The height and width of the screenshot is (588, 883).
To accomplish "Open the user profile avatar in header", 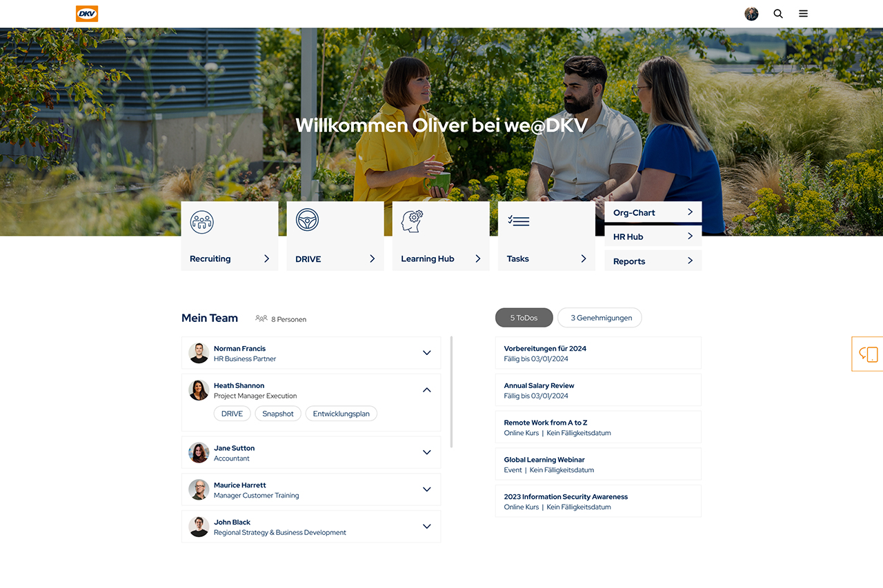I will coord(751,14).
